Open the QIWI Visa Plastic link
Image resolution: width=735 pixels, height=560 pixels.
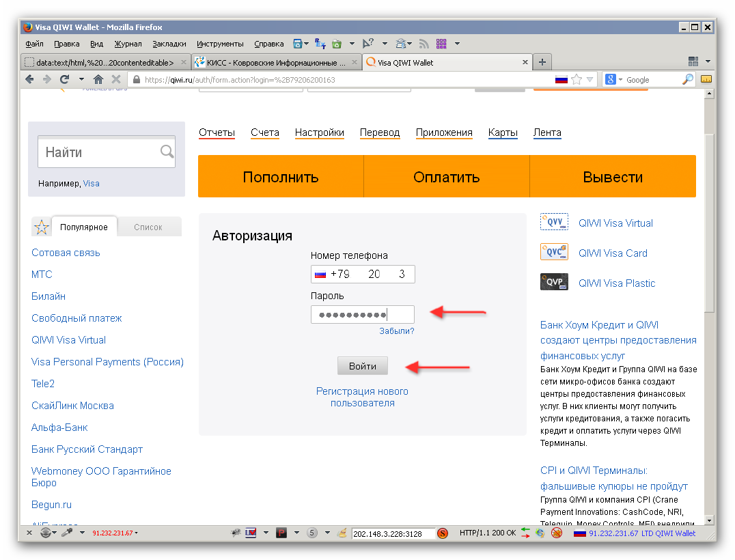click(x=616, y=283)
